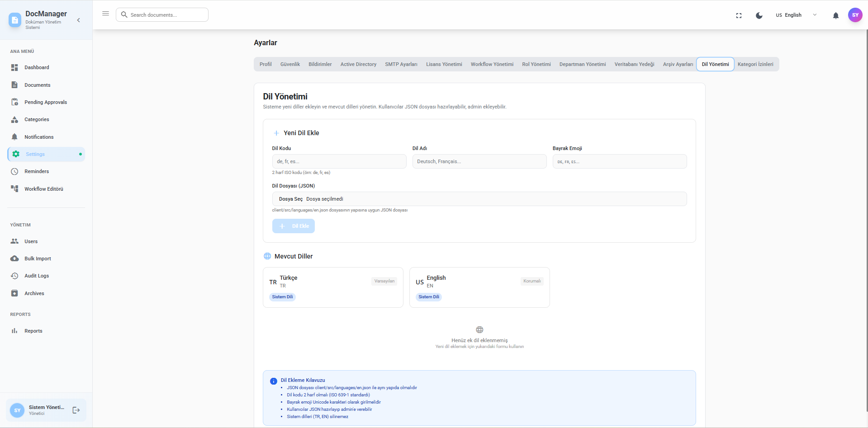Open the notifications bell in header

[x=835, y=15]
